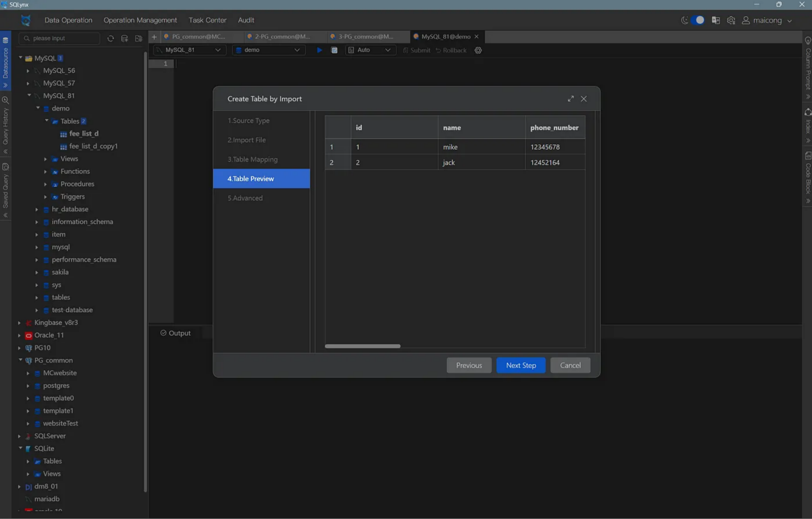Add a new datasource
The width and height of the screenshot is (812, 519).
[x=125, y=38]
